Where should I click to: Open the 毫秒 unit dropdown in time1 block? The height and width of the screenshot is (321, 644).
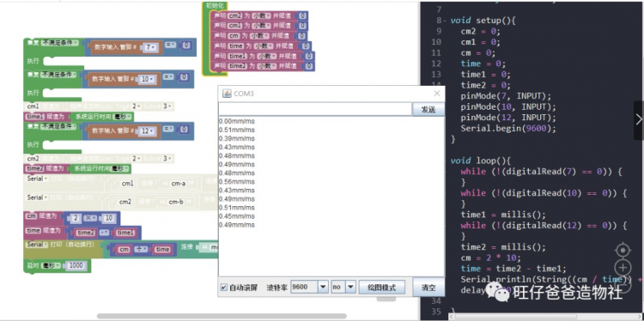click(123, 117)
